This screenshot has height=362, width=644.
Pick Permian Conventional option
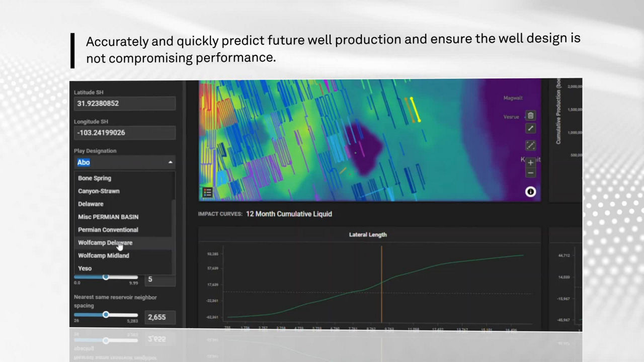108,230
